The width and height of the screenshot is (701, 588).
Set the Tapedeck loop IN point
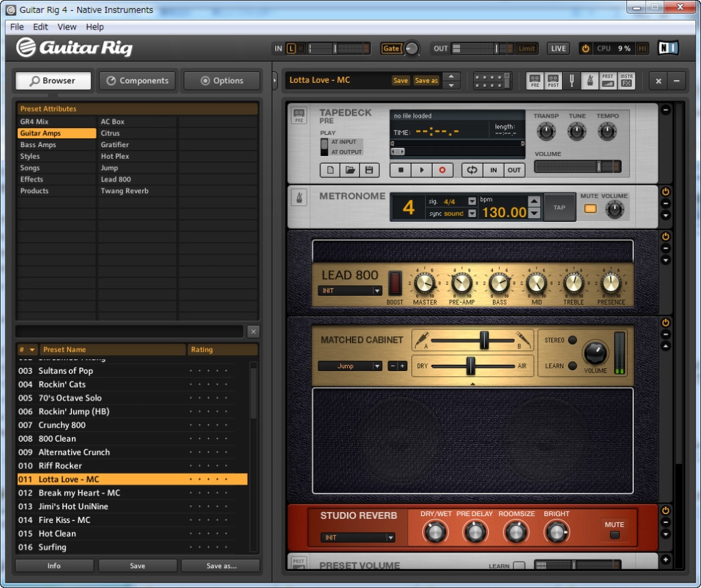[x=493, y=170]
